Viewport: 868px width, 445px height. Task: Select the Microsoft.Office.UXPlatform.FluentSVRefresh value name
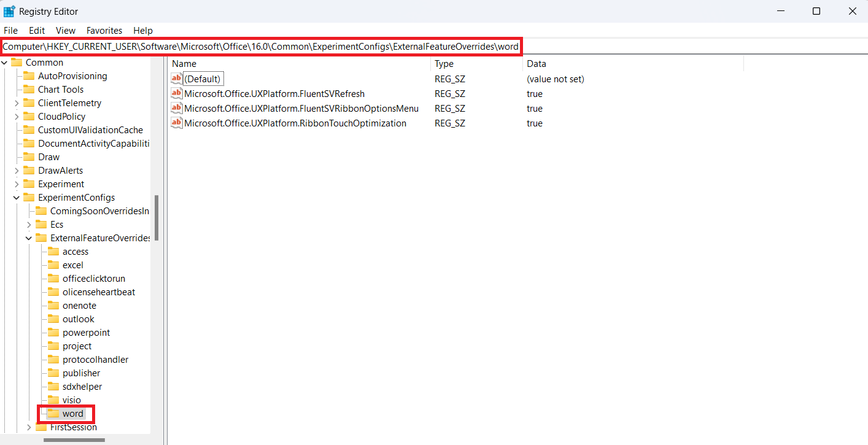(x=274, y=94)
